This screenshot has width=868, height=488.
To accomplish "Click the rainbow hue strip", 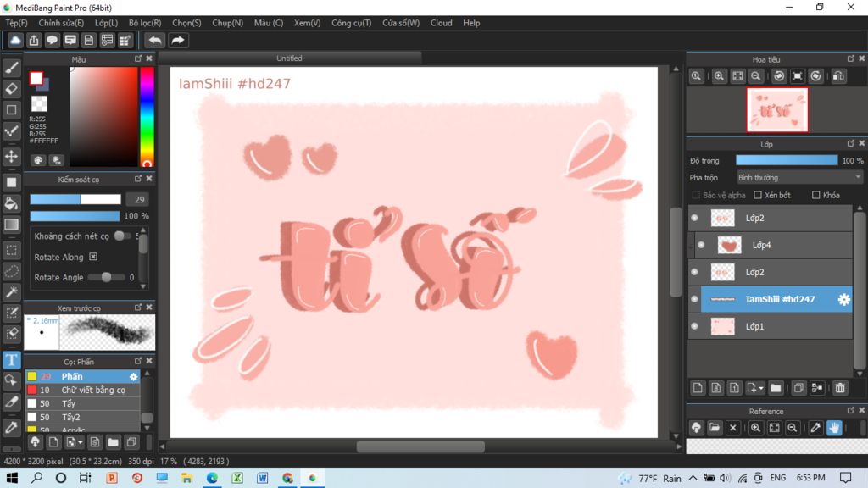I will [147, 117].
